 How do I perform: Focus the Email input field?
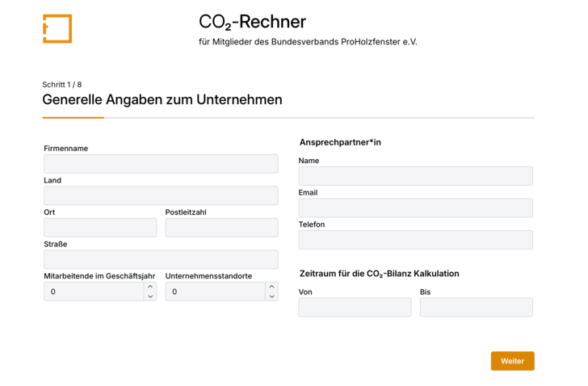pos(415,208)
